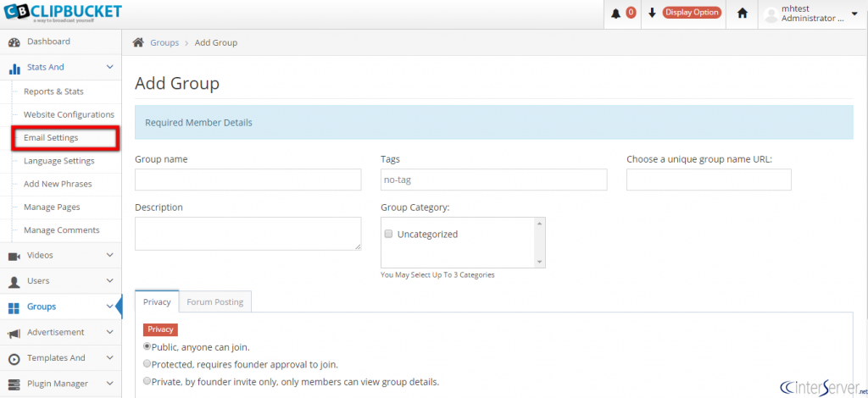Image resolution: width=868 pixels, height=398 pixels.
Task: Click the Users person icon in the sidebar
Action: coord(15,281)
